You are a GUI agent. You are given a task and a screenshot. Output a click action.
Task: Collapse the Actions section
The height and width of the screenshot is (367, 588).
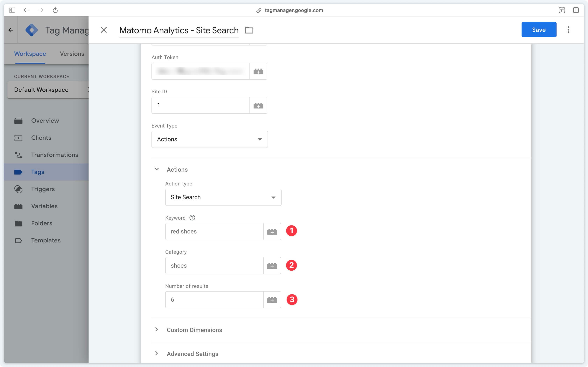click(157, 169)
